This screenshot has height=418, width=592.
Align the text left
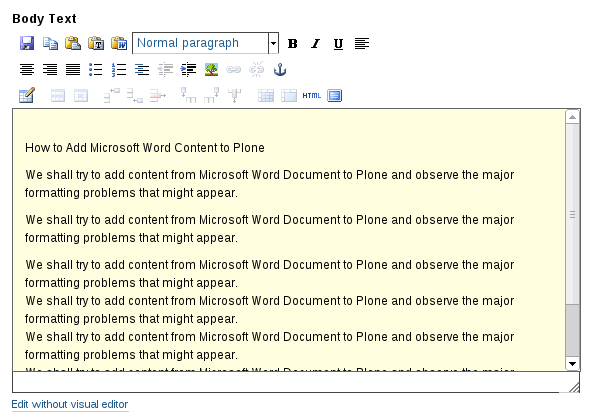tap(362, 44)
